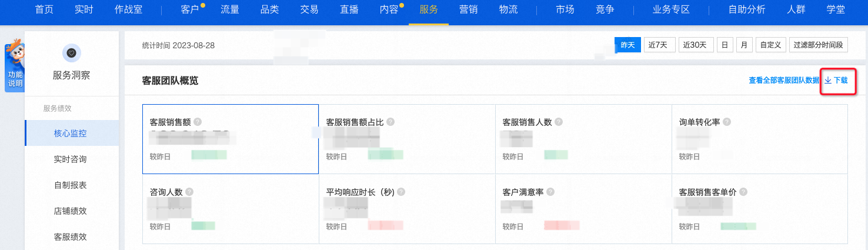Switch to the 实时 tab
This screenshot has width=868, height=250.
pos(84,10)
